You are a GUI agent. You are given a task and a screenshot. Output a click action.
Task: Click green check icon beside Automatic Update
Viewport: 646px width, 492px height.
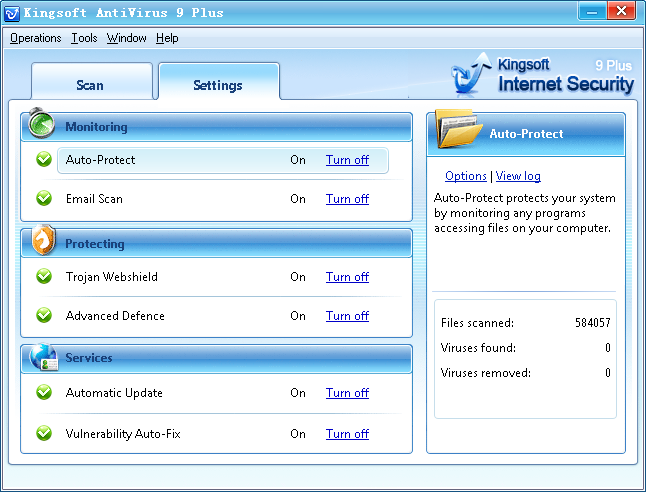click(44, 393)
